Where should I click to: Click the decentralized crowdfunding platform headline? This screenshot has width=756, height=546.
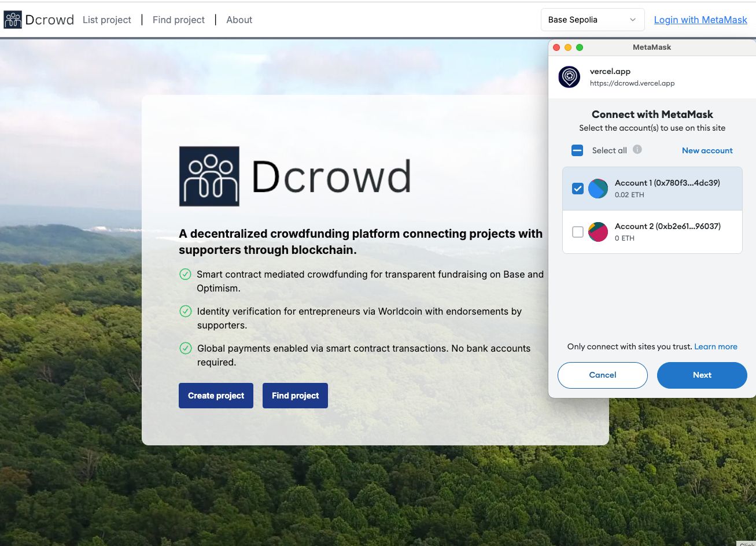361,242
